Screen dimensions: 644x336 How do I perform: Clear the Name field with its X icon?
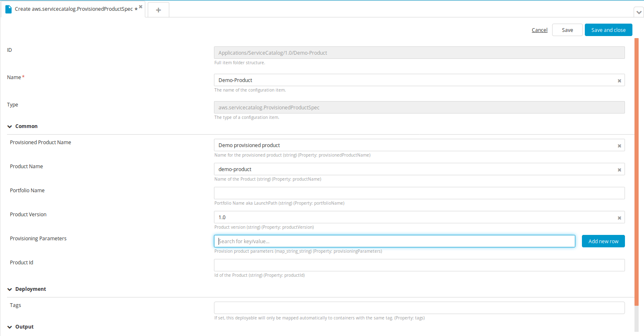point(619,81)
